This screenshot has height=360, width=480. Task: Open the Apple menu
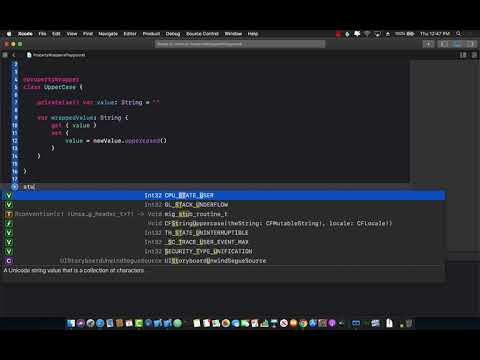(9, 34)
